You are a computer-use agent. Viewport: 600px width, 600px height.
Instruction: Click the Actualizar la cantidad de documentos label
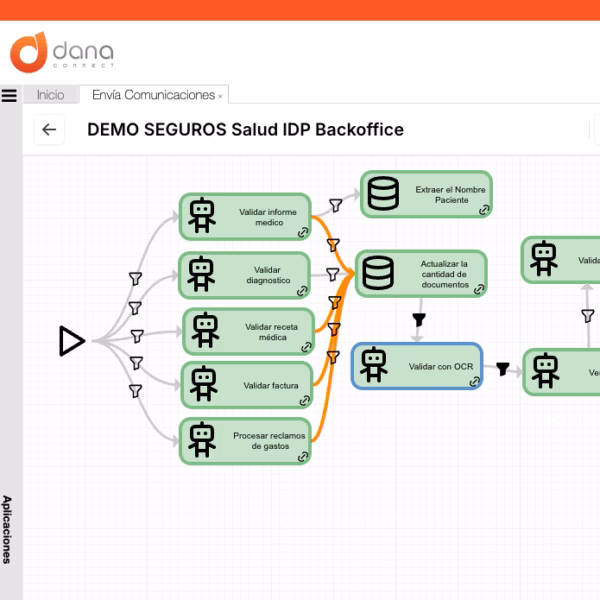(444, 274)
